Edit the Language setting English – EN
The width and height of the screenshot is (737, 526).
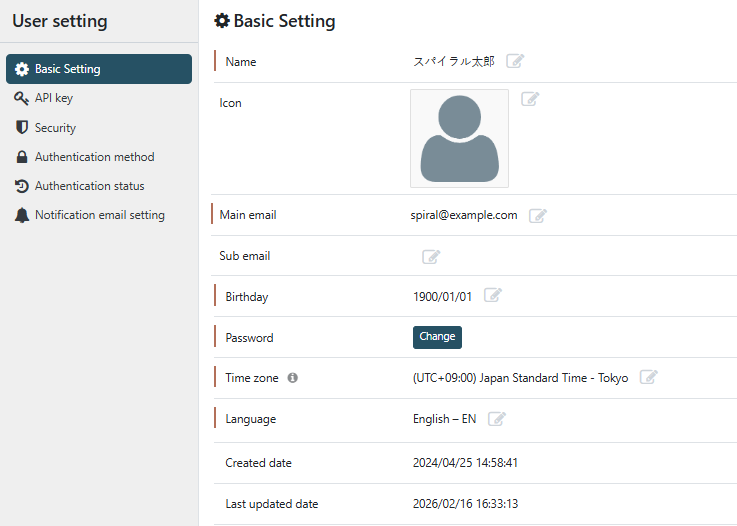point(497,419)
